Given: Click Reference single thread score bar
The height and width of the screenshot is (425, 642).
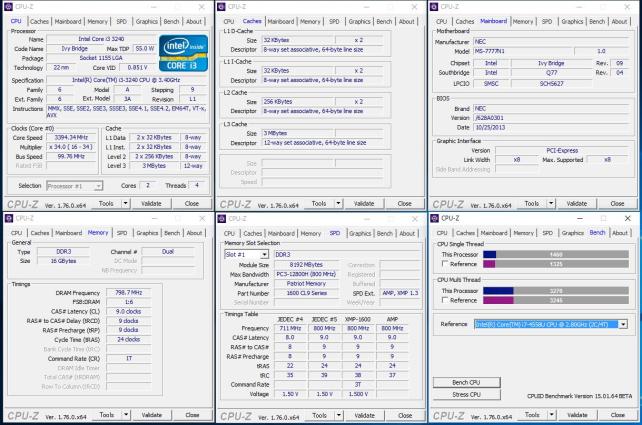Looking at the screenshot, I should tap(556, 264).
